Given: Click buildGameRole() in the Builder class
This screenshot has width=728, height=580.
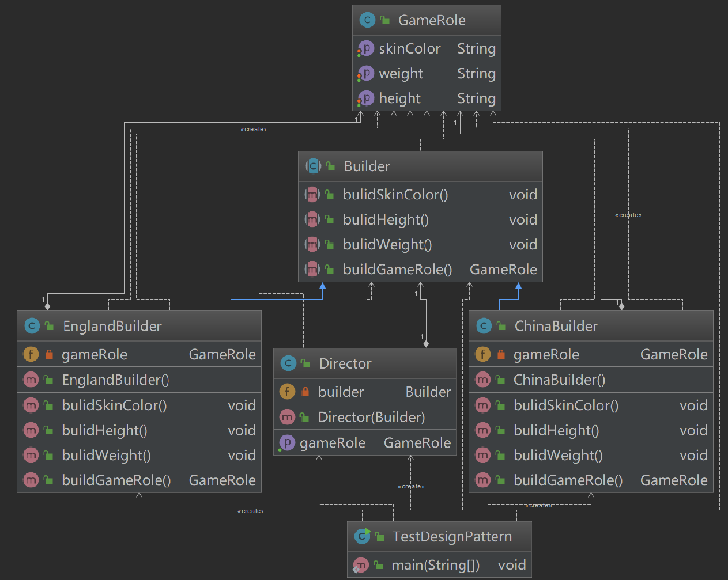Looking at the screenshot, I should pyautogui.click(x=398, y=269).
